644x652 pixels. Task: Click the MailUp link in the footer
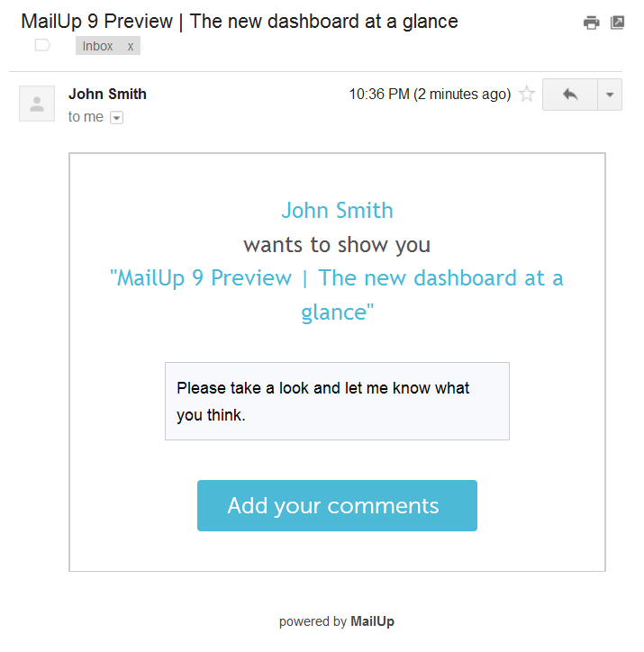(x=372, y=621)
